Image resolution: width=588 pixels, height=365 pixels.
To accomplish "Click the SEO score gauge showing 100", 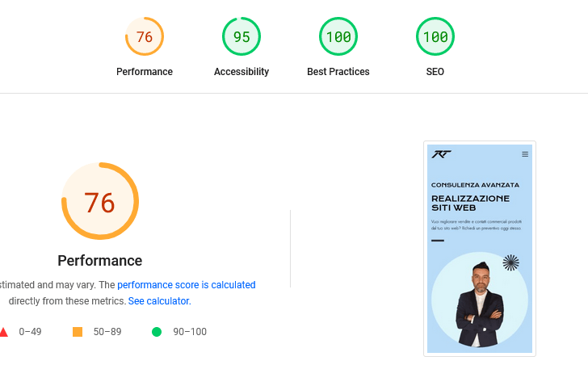I will (x=435, y=37).
